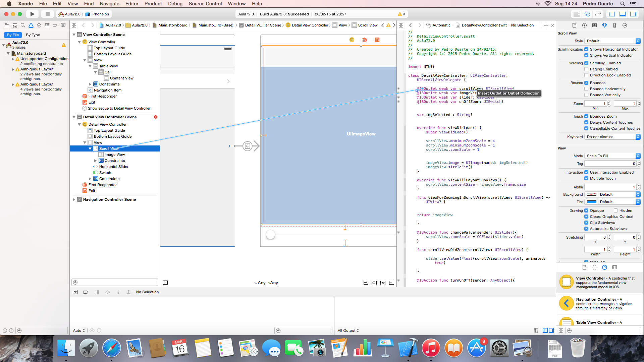Image resolution: width=644 pixels, height=362 pixels.
Task: Click DetailViewController.swift in jump bar
Action: pyautogui.click(x=481, y=25)
